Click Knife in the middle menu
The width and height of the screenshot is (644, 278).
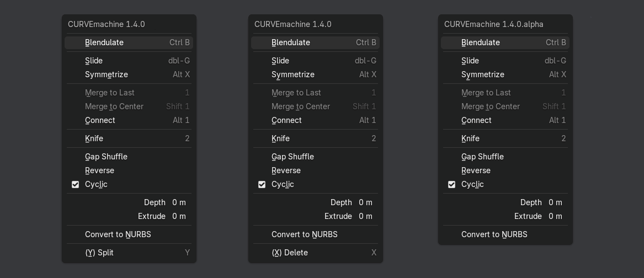point(316,138)
